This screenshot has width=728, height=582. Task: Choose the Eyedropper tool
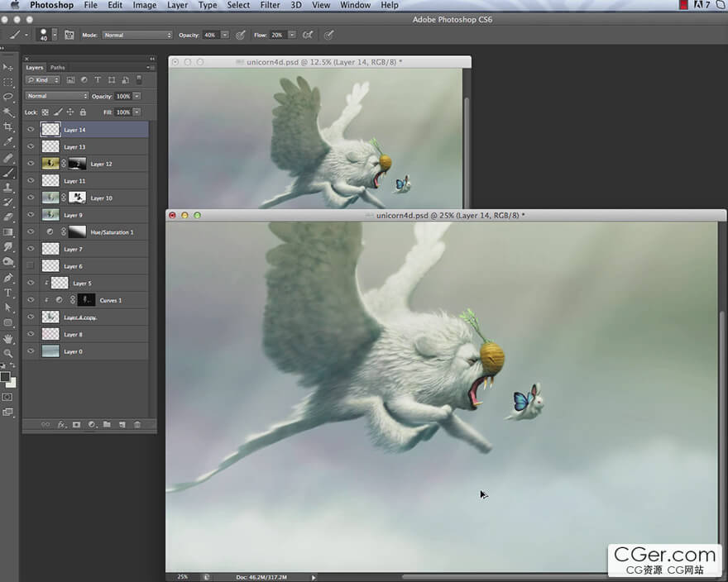(8, 142)
